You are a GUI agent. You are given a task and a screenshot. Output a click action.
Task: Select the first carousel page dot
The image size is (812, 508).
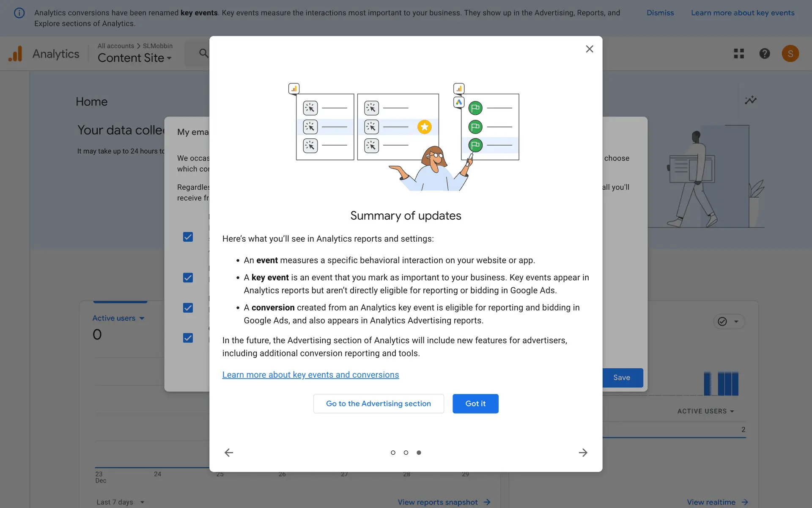tap(393, 453)
